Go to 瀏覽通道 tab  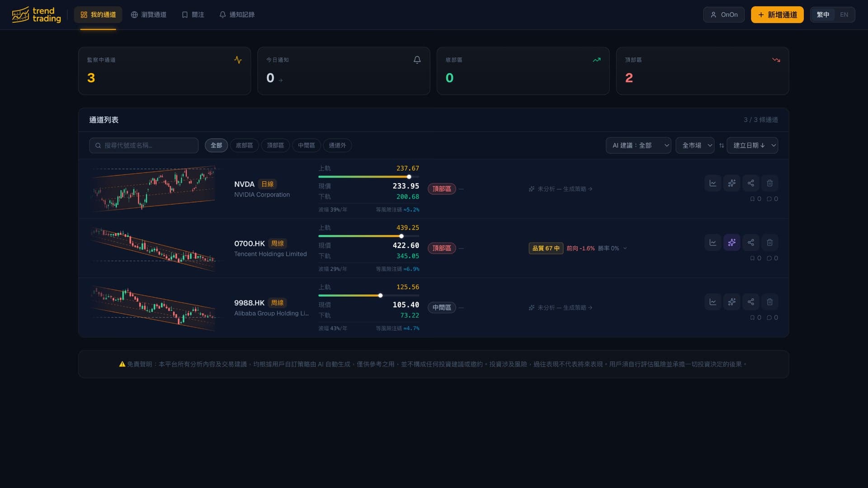click(x=149, y=14)
